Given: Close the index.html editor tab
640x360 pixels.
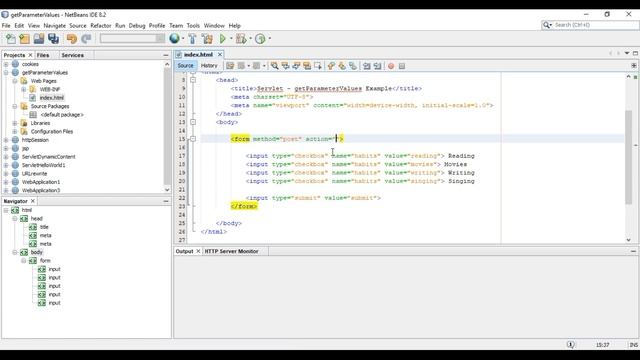Looking at the screenshot, I should [220, 54].
